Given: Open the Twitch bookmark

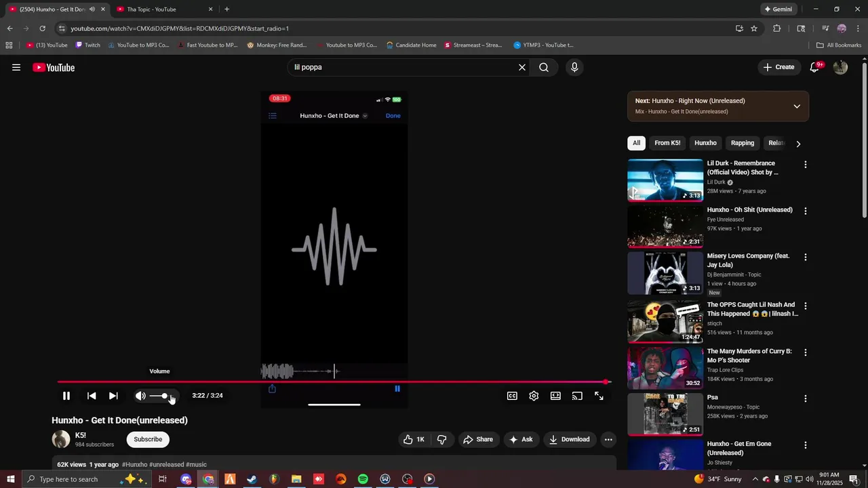Looking at the screenshot, I should [x=87, y=45].
